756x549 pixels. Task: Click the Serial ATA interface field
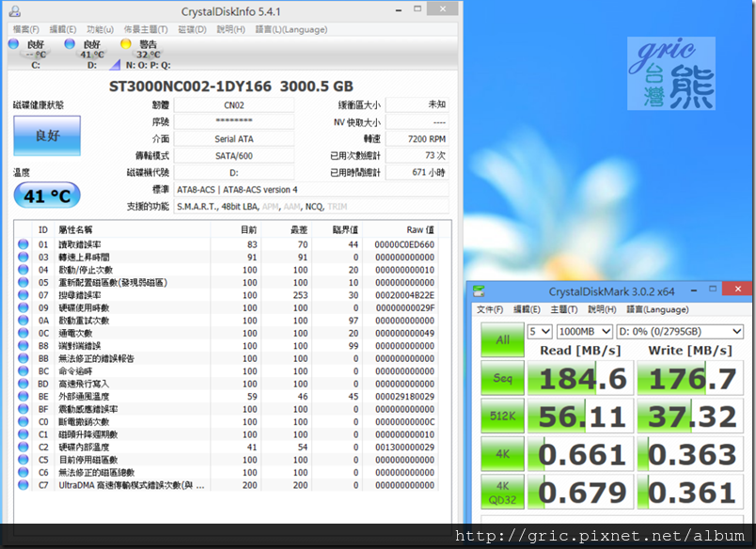click(x=234, y=139)
